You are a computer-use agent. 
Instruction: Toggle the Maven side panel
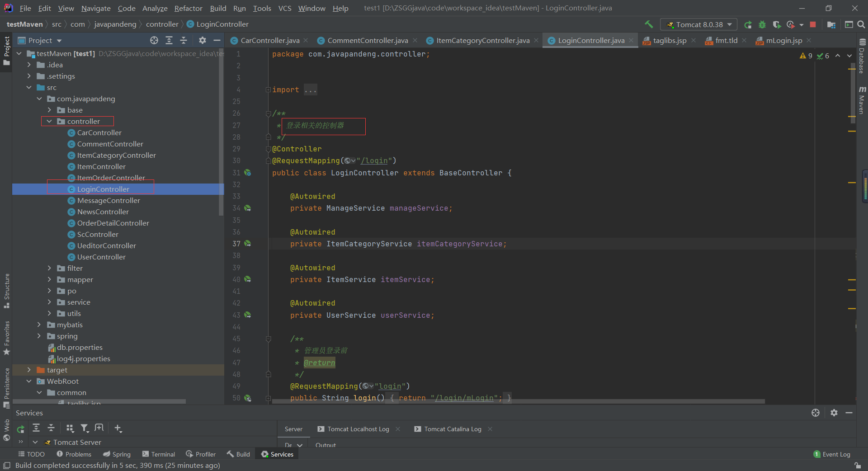pos(862,100)
